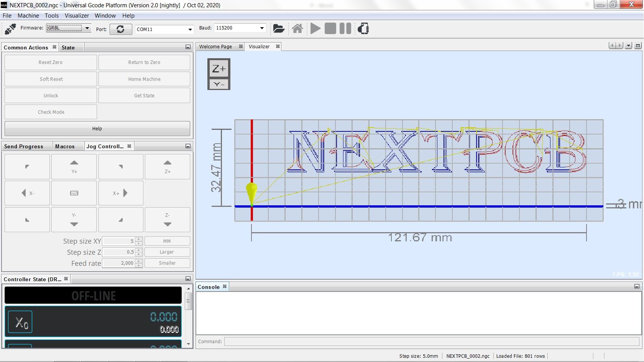Pause the stream using pause icon
The image size is (644, 362).
click(x=345, y=29)
